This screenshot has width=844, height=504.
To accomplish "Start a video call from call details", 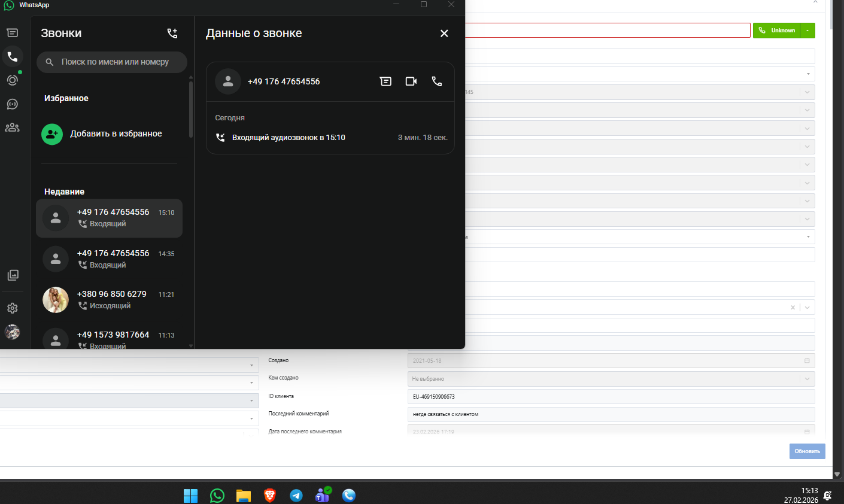I will tap(411, 81).
